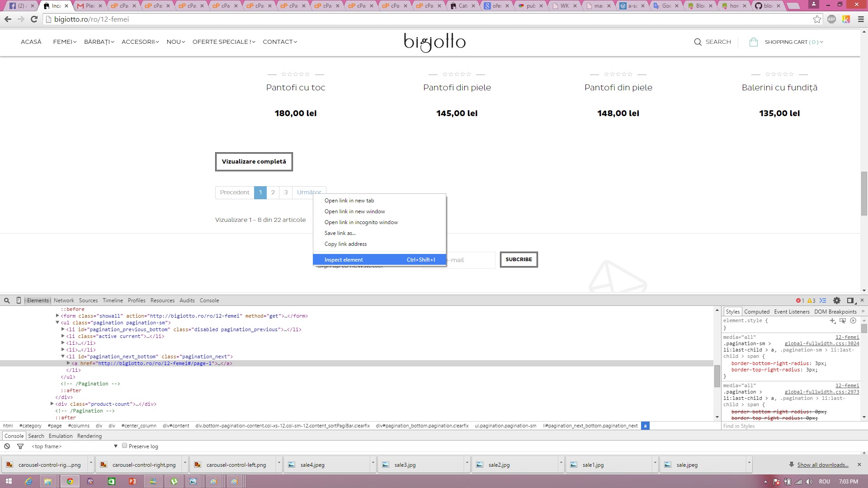868x488 pixels.
Task: Toggle element state icon in Styles pane
Action: [843, 321]
